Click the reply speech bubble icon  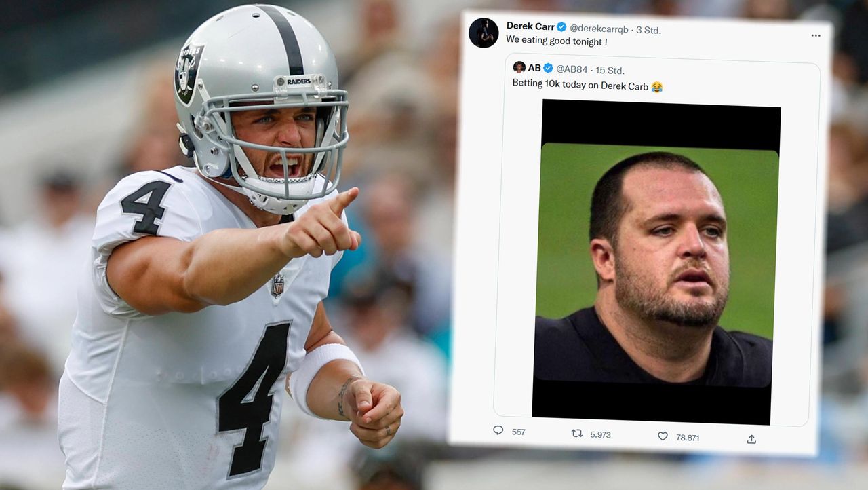click(498, 430)
